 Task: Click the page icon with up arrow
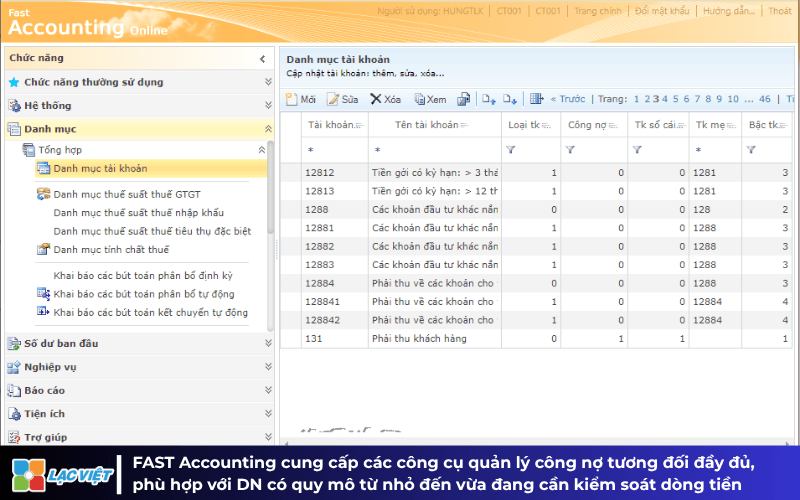(489, 99)
